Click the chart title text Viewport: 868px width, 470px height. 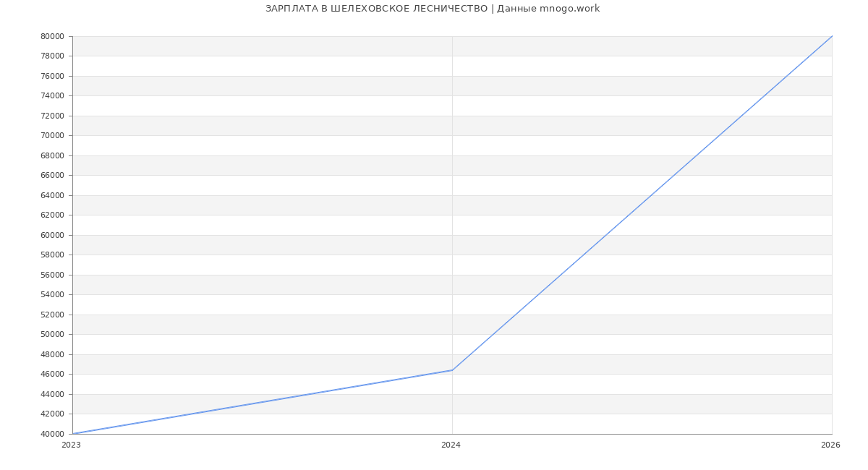pyautogui.click(x=433, y=9)
